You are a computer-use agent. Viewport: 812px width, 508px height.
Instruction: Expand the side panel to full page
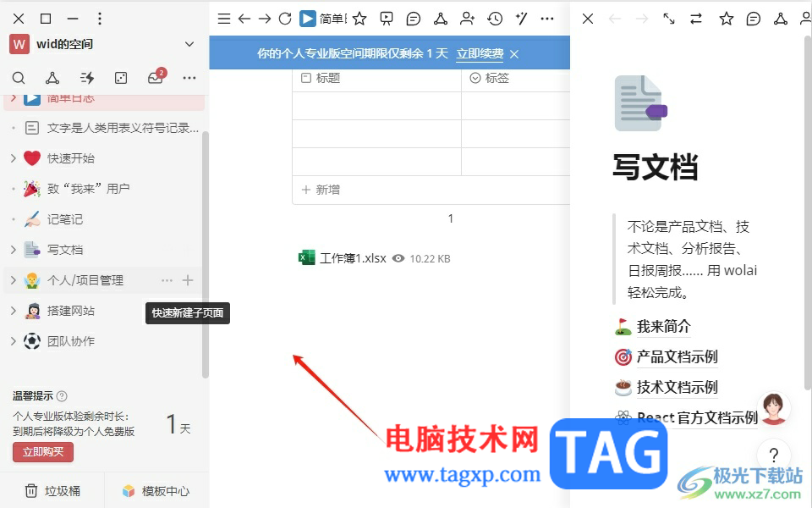669,19
